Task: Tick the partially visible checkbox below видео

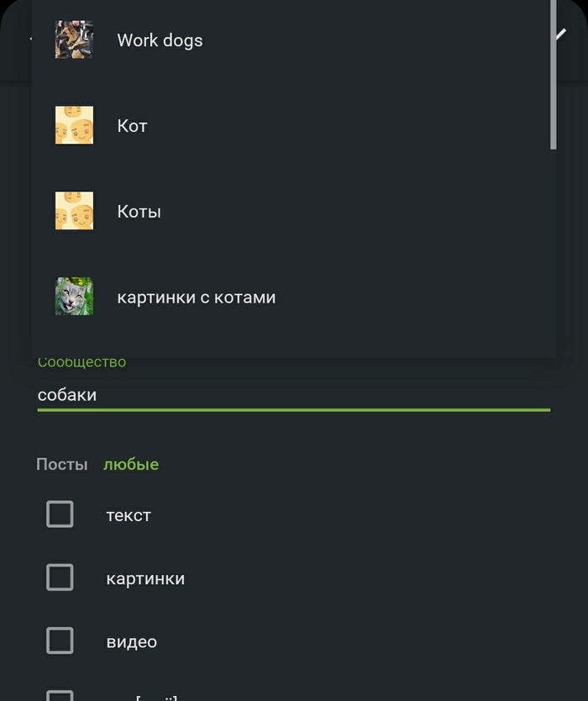Action: click(60, 694)
